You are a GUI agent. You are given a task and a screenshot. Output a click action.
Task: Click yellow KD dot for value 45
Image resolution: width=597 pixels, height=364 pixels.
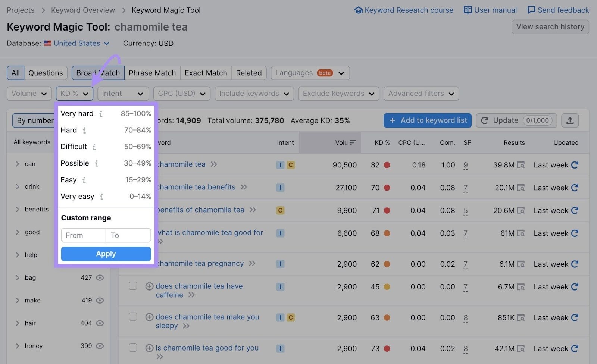pyautogui.click(x=387, y=287)
